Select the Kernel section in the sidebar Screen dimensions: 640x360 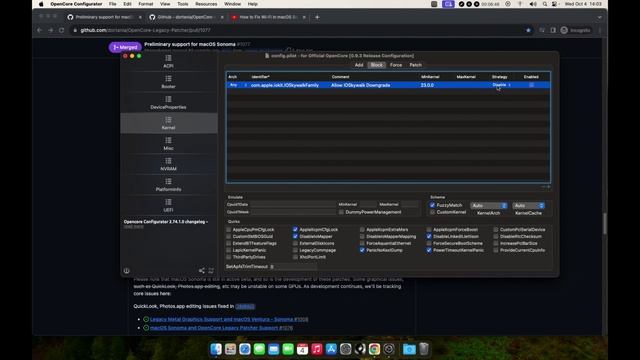click(168, 123)
